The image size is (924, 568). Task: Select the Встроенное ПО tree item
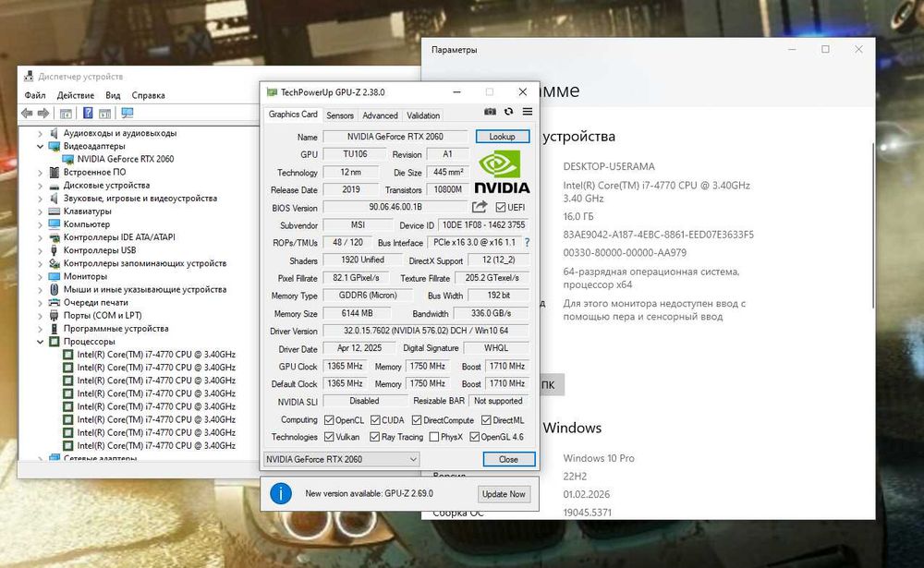94,172
